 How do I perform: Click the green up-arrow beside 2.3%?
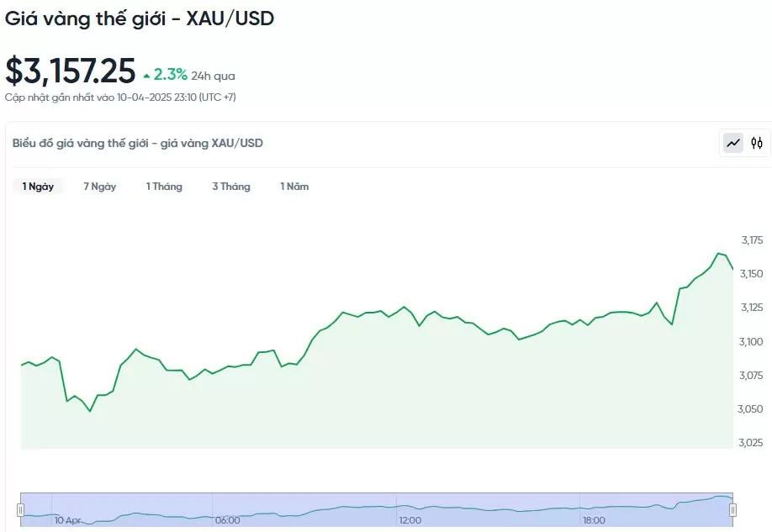pos(147,76)
